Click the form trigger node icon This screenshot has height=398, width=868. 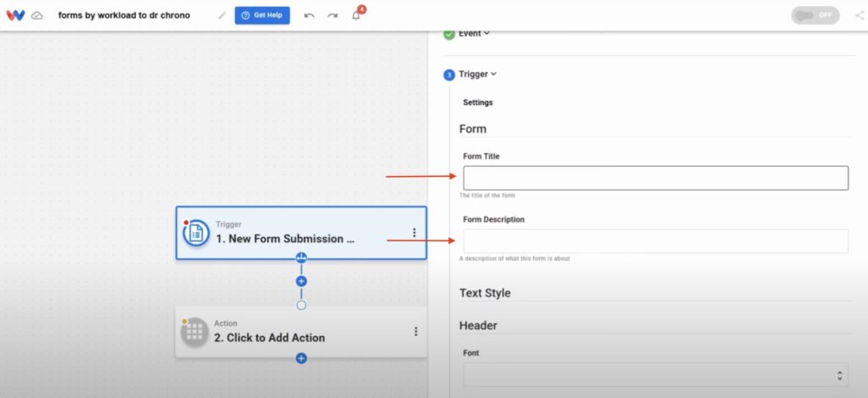[196, 233]
